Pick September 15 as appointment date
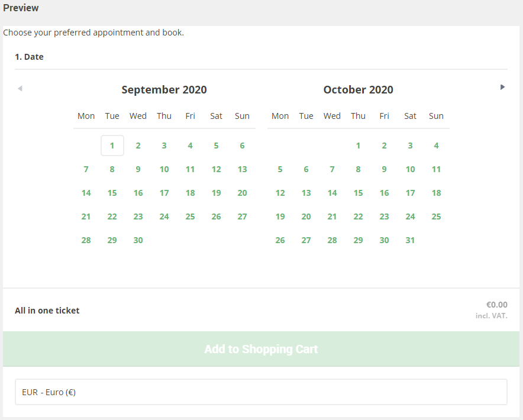 coord(112,193)
